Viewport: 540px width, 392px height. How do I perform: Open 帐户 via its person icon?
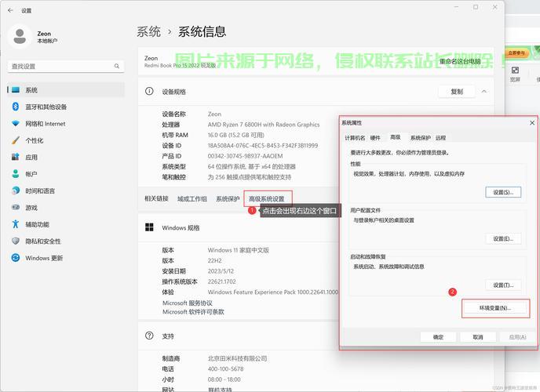(x=16, y=174)
